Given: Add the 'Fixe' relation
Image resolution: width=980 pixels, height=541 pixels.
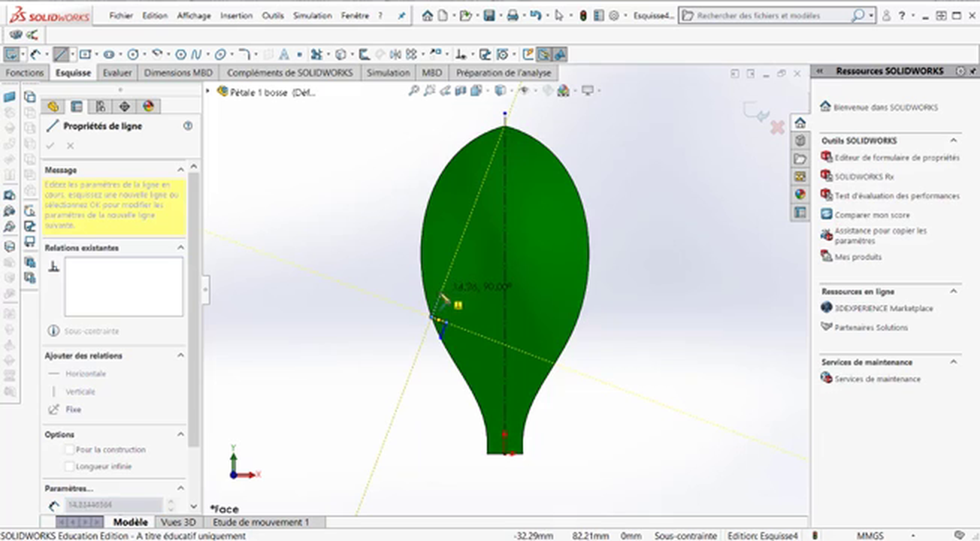Looking at the screenshot, I should pyautogui.click(x=73, y=410).
